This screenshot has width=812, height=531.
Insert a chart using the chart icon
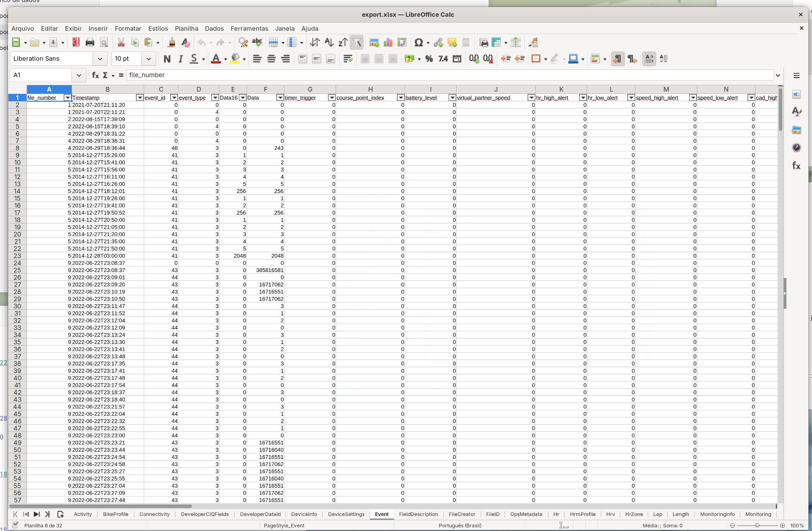point(388,42)
